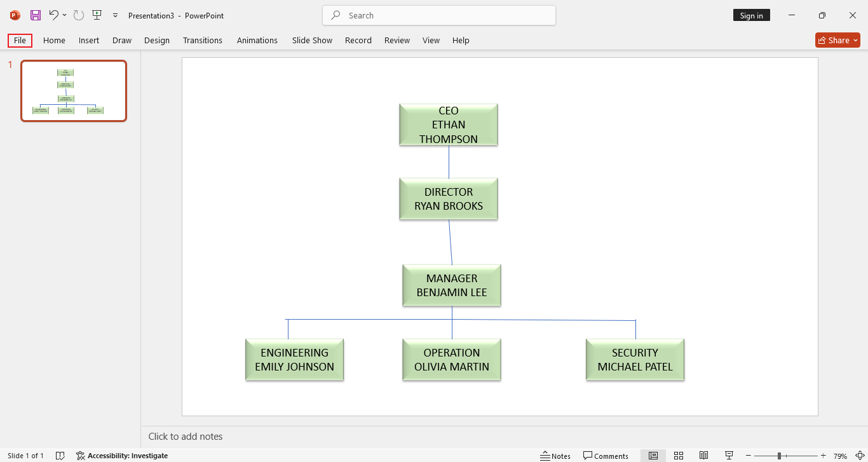Select the CEO Ethan Thompson box

(449, 125)
